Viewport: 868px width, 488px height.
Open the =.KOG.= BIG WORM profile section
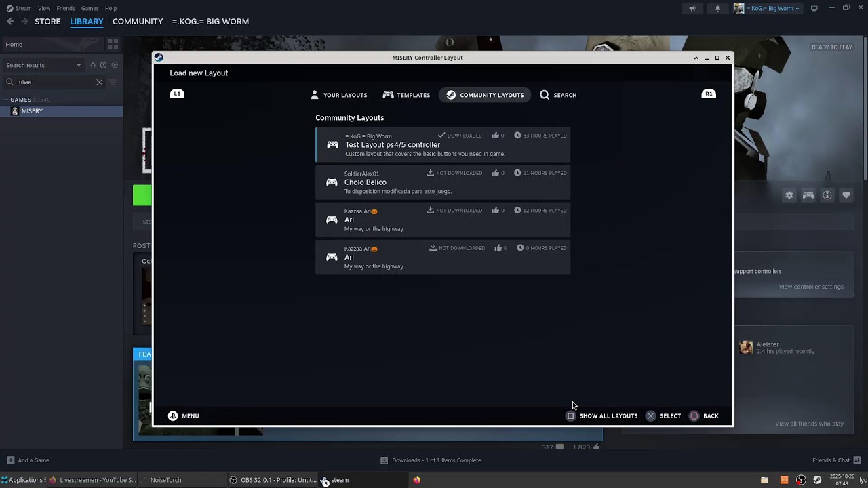(x=210, y=22)
